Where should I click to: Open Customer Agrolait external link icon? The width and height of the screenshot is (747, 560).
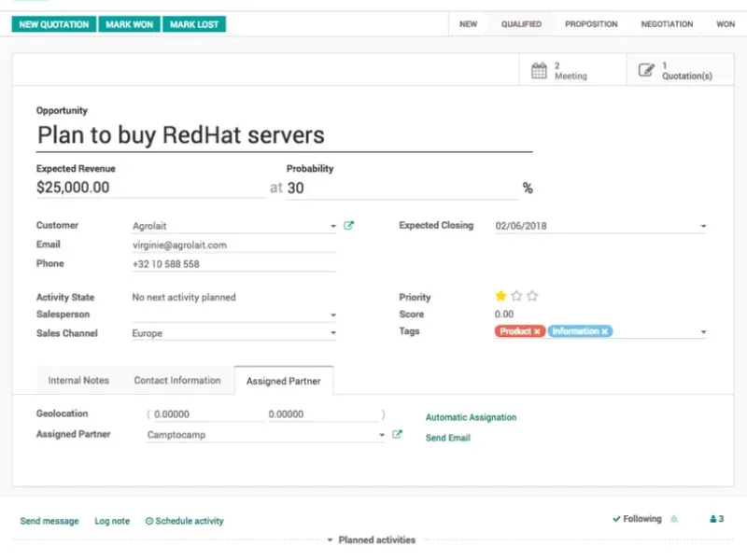[x=349, y=225]
